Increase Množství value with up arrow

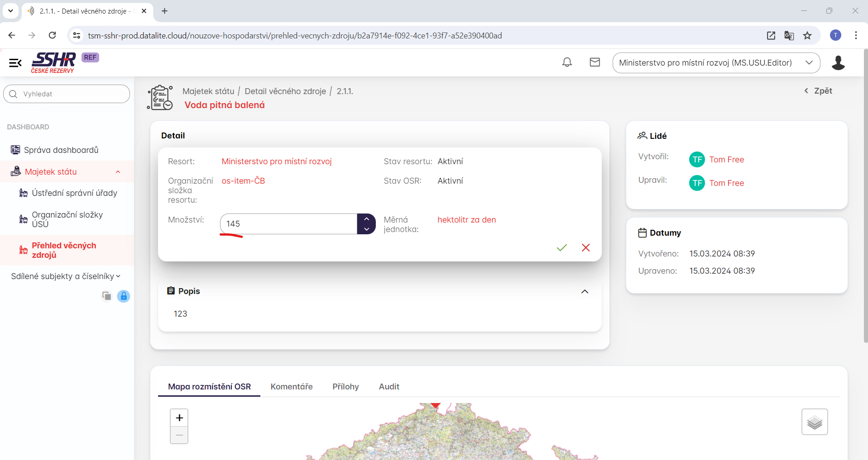(366, 219)
